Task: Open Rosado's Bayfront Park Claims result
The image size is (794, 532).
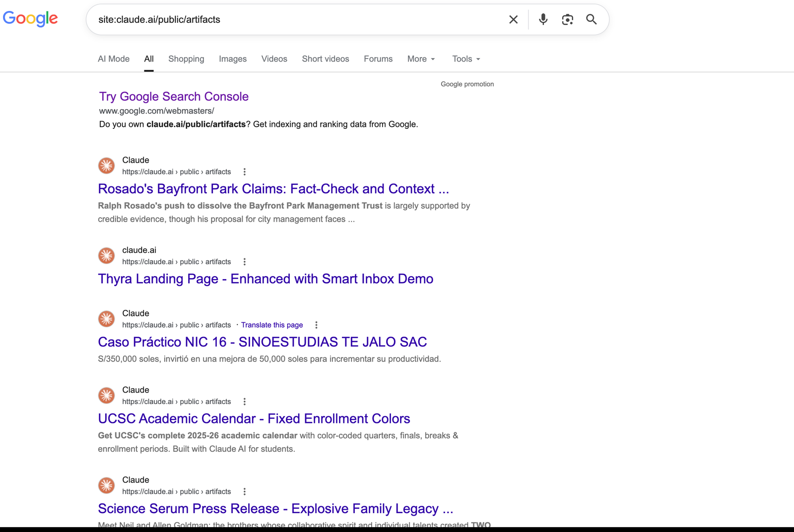Action: [273, 189]
